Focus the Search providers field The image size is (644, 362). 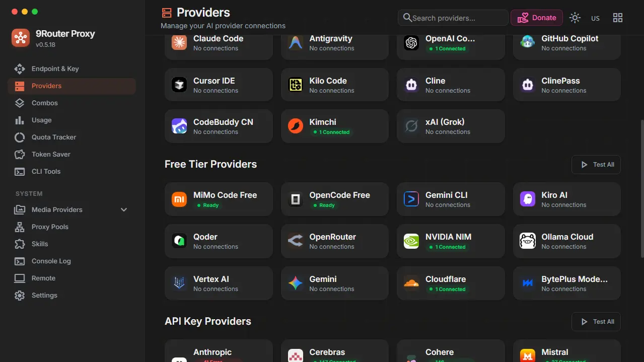453,18
